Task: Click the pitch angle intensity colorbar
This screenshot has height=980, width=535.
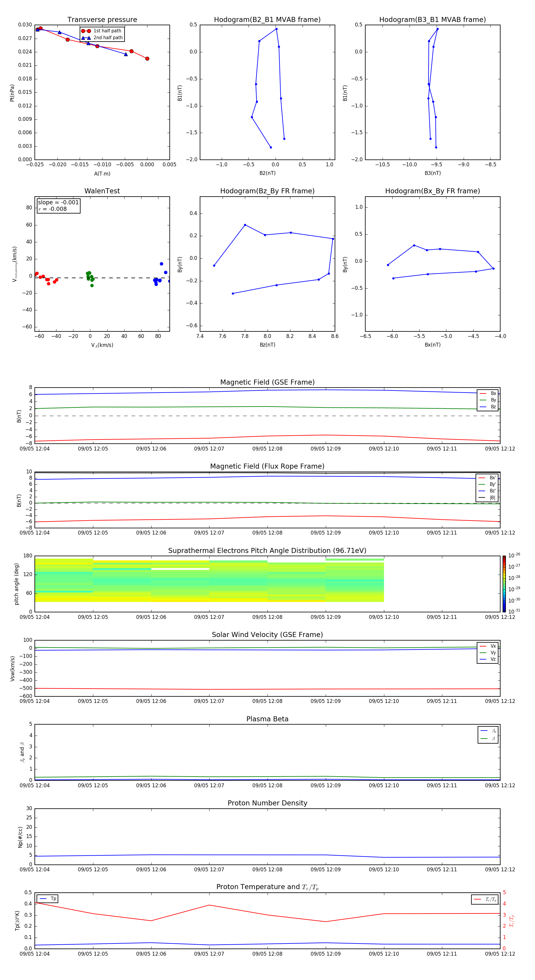Action: [504, 584]
